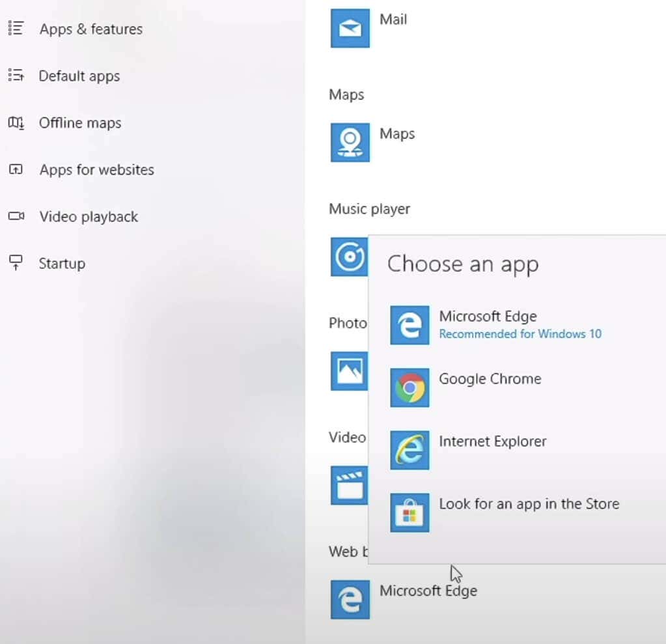Screen dimensions: 666x644
Task: Click the Microsoft Edge web browser icon
Action: [350, 600]
